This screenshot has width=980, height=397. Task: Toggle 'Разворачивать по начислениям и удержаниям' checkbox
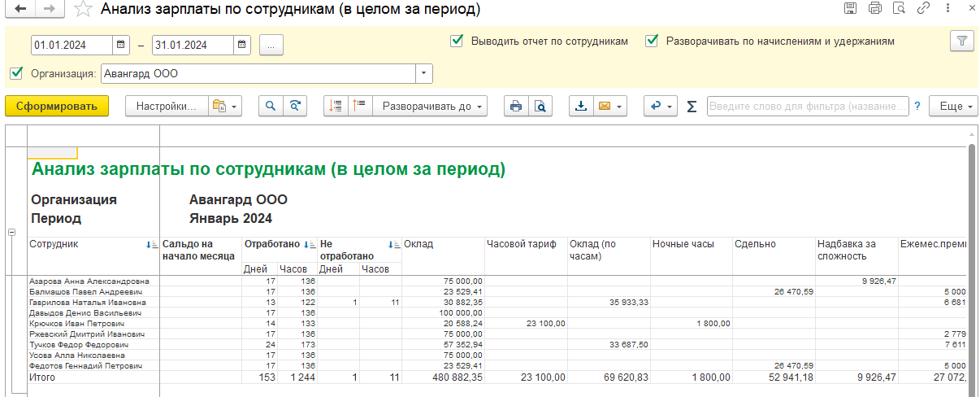tap(652, 41)
